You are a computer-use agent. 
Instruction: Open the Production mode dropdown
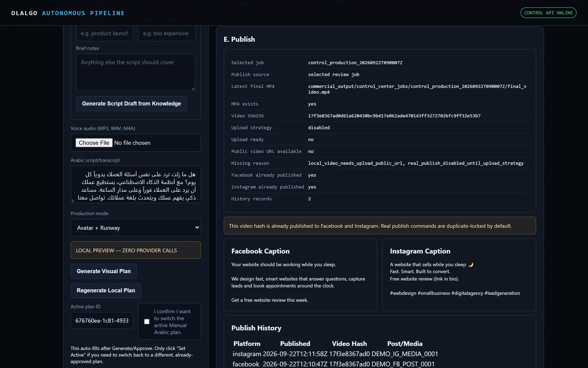click(136, 228)
